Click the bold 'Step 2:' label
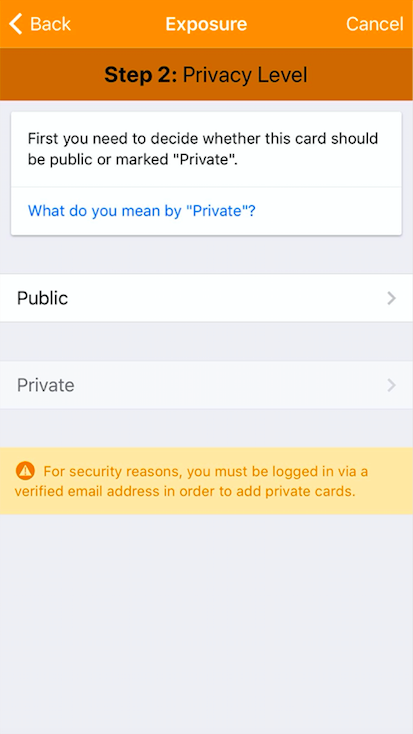This screenshot has height=734, width=413. tap(140, 74)
